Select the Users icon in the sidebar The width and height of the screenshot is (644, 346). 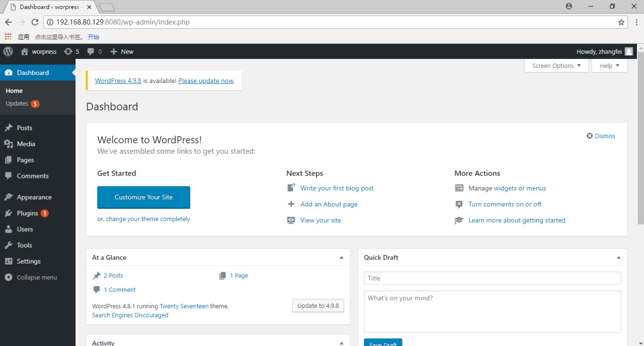pos(9,229)
